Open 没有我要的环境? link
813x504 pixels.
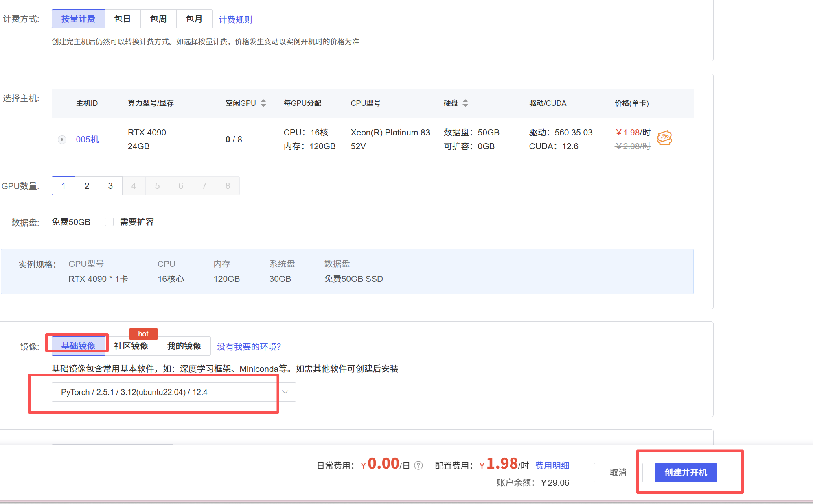click(249, 347)
